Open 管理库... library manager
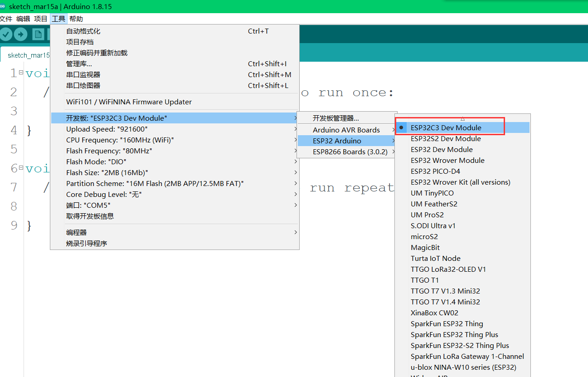 pyautogui.click(x=175, y=64)
